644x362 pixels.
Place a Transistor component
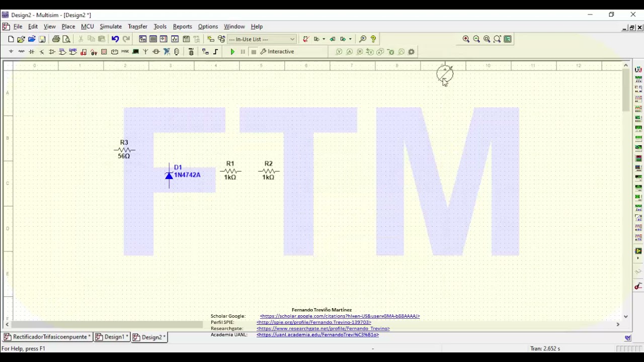pyautogui.click(x=42, y=52)
